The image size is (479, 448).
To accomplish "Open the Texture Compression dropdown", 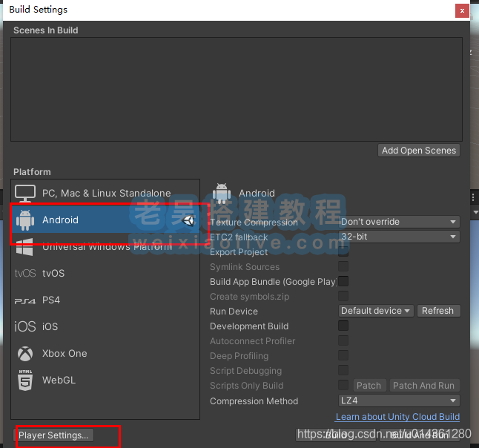I will pos(399,222).
